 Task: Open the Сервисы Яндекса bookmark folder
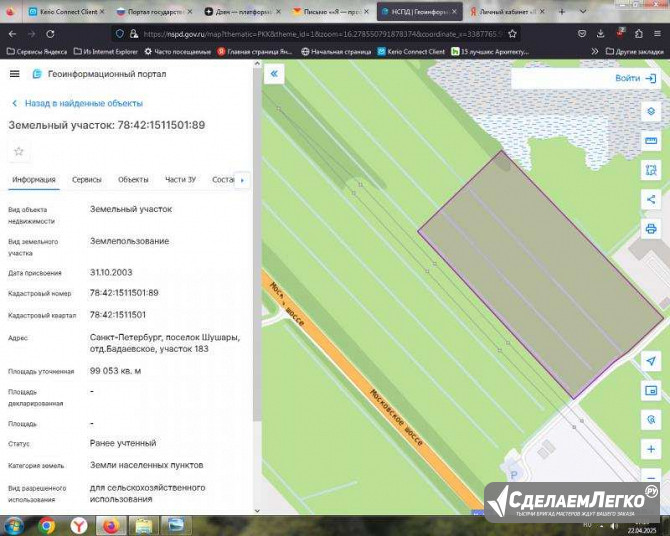pos(37,52)
